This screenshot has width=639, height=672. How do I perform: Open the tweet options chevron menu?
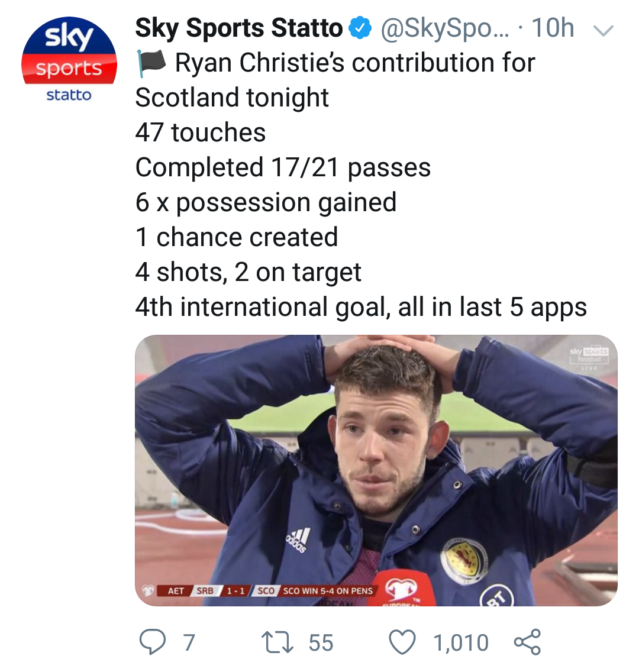coord(603,31)
